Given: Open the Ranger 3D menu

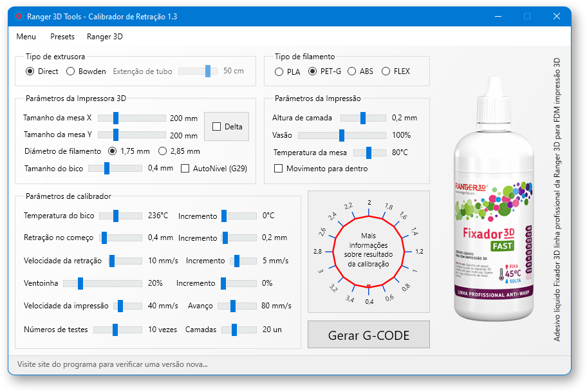Looking at the screenshot, I should pos(105,37).
